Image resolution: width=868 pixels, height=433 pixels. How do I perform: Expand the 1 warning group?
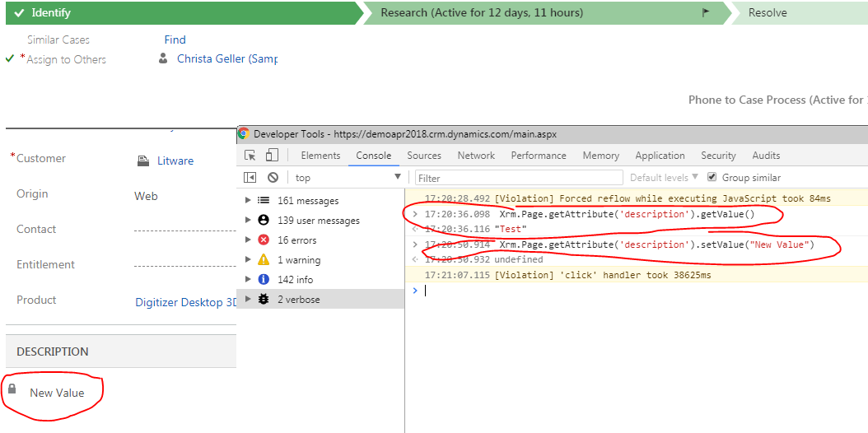tap(248, 259)
